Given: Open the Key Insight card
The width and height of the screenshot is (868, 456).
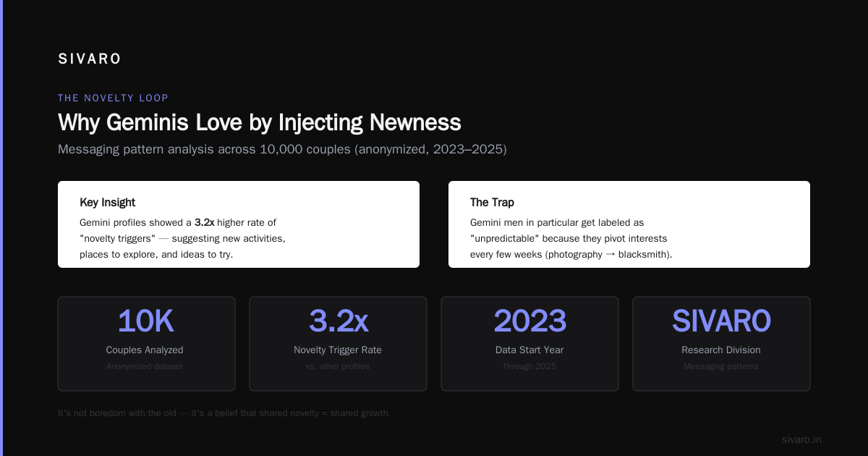Looking at the screenshot, I should click(x=239, y=224).
